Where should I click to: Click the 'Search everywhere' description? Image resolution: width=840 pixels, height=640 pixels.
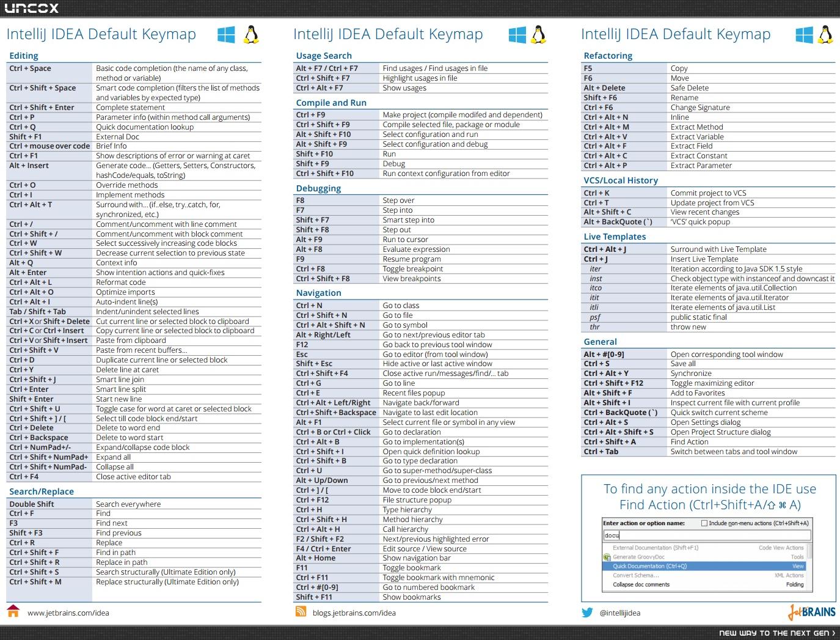[x=128, y=504]
